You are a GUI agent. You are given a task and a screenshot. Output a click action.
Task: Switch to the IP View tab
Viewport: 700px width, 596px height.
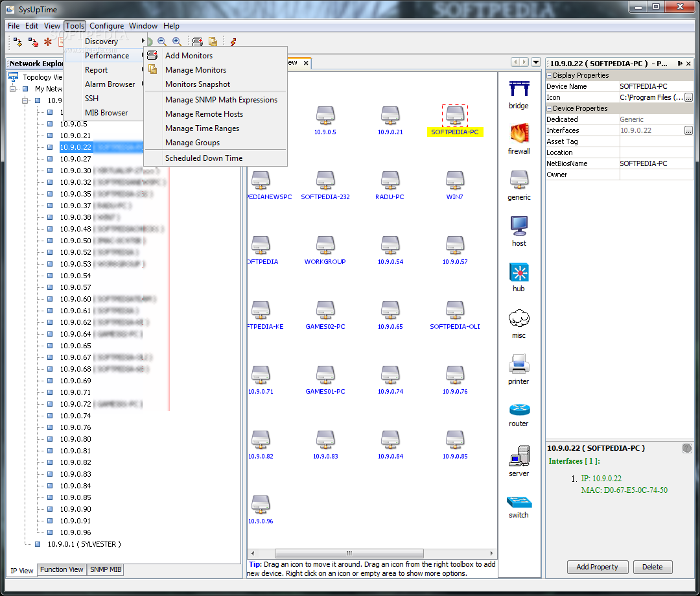(x=22, y=571)
